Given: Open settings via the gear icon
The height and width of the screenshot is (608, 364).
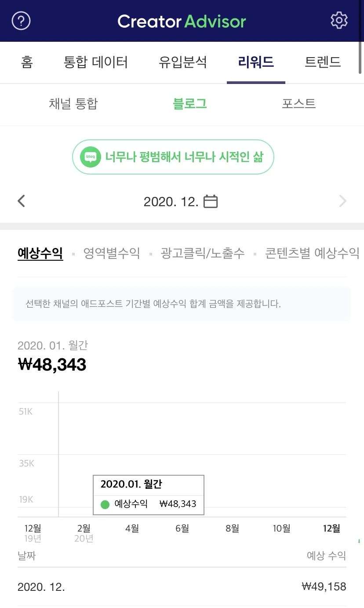Looking at the screenshot, I should pos(339,21).
